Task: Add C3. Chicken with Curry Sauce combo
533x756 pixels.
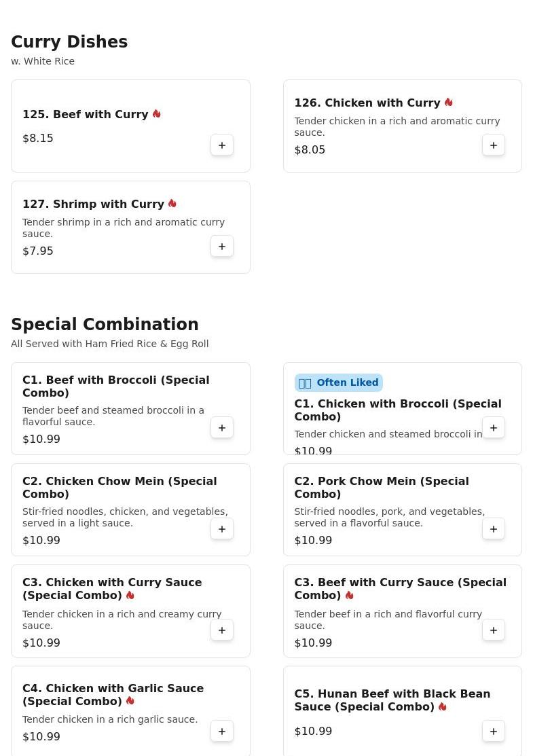Action: coord(221,630)
